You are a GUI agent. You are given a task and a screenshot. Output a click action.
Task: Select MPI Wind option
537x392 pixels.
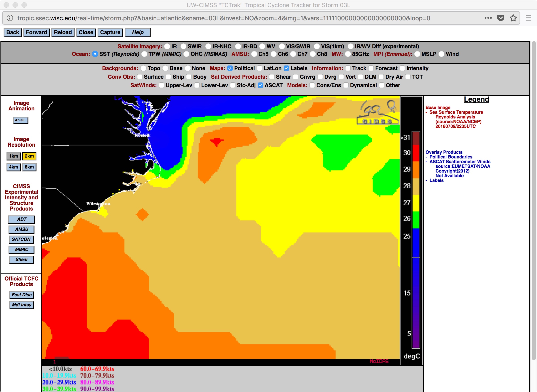[441, 54]
